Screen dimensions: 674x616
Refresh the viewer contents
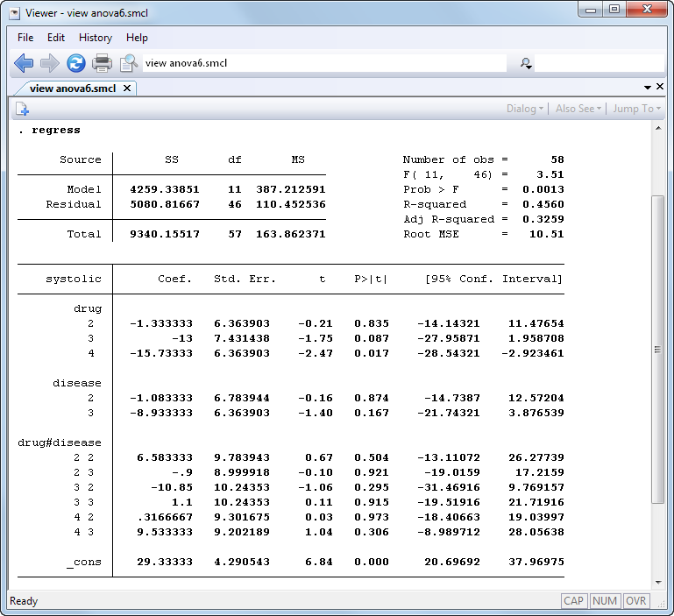pyautogui.click(x=76, y=63)
